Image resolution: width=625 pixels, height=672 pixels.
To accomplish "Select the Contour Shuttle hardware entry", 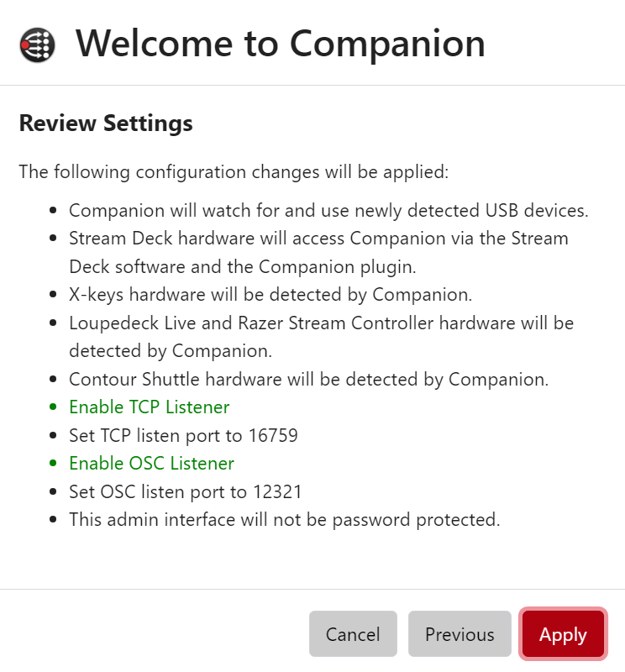I will click(x=308, y=380).
